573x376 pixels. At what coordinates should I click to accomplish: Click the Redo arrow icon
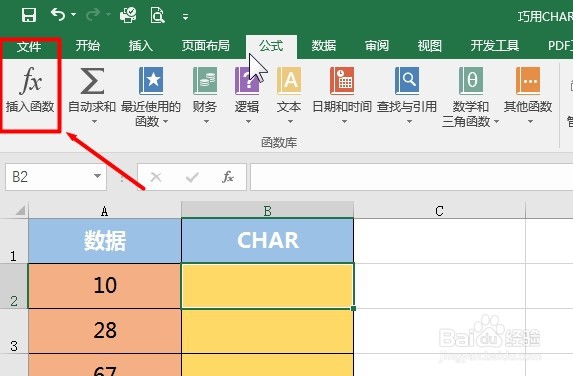(x=93, y=15)
